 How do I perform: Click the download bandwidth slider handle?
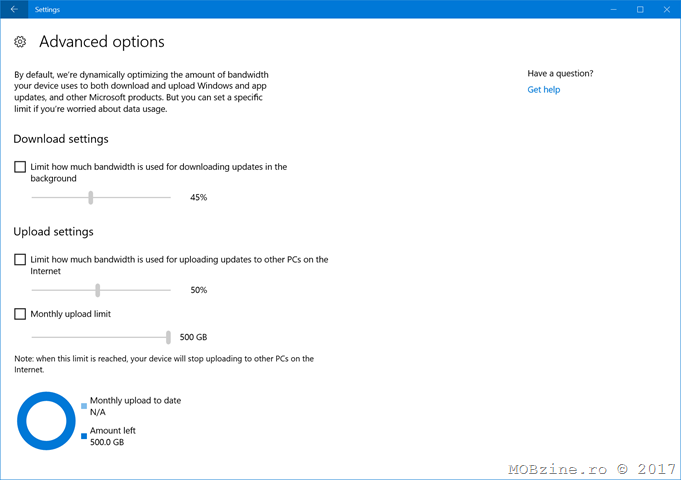point(91,198)
